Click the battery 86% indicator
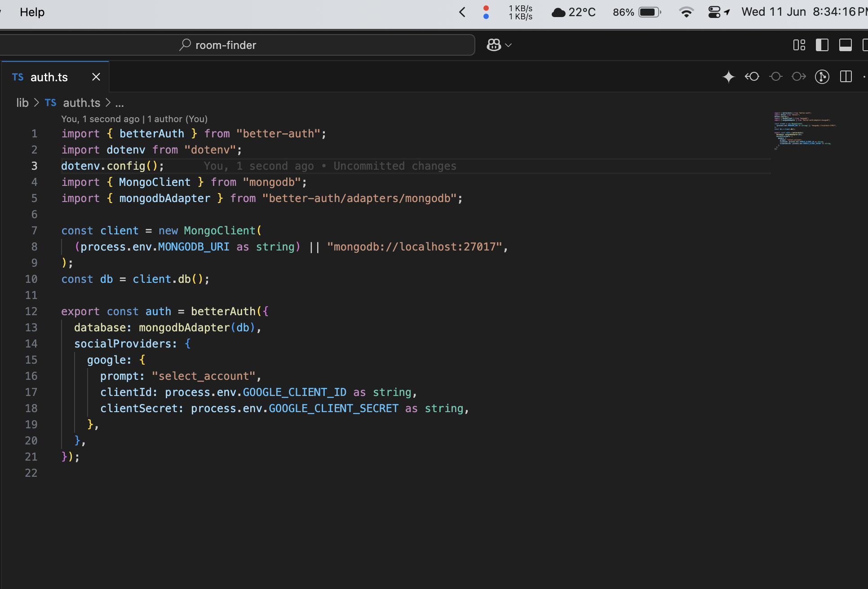Image resolution: width=868 pixels, height=589 pixels. click(x=637, y=12)
